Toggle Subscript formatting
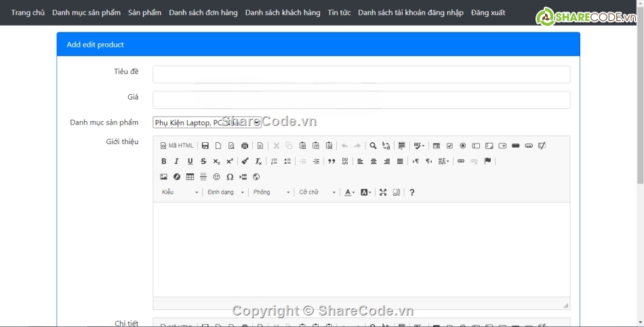Image resolution: width=644 pixels, height=327 pixels. [x=216, y=161]
